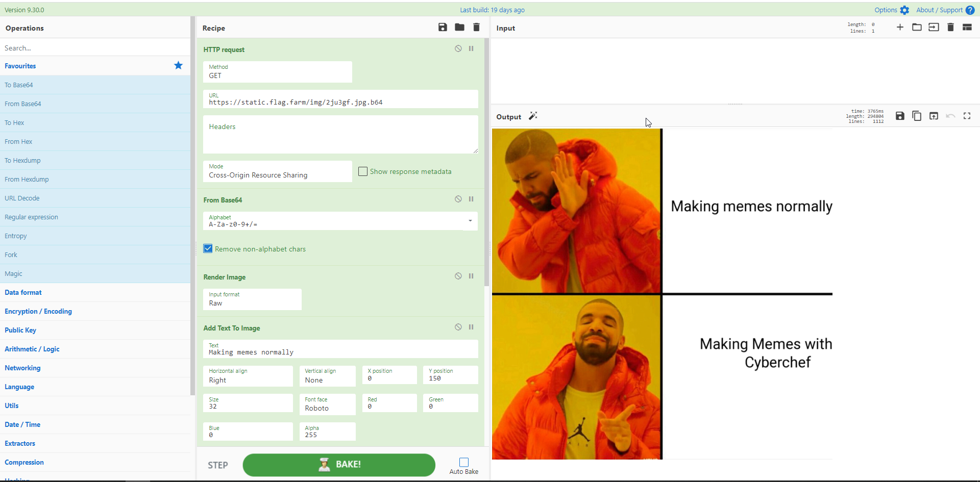Undo icon in output toolbar
Image resolution: width=980 pixels, height=482 pixels.
coord(950,116)
